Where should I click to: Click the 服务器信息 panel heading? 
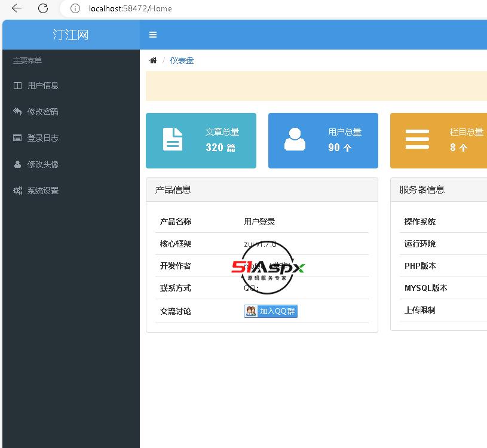(x=422, y=190)
